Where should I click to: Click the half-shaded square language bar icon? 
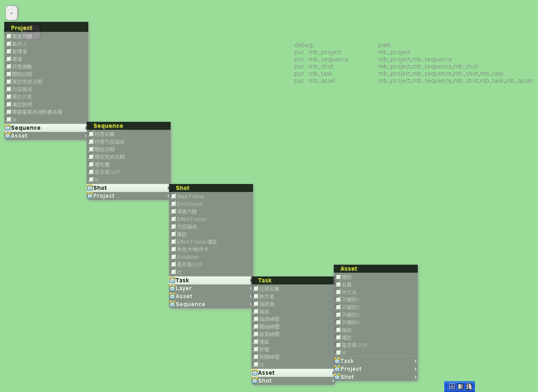[461, 387]
